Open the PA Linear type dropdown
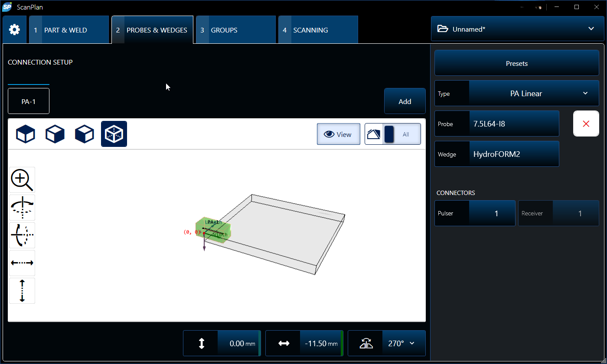 (x=534, y=94)
